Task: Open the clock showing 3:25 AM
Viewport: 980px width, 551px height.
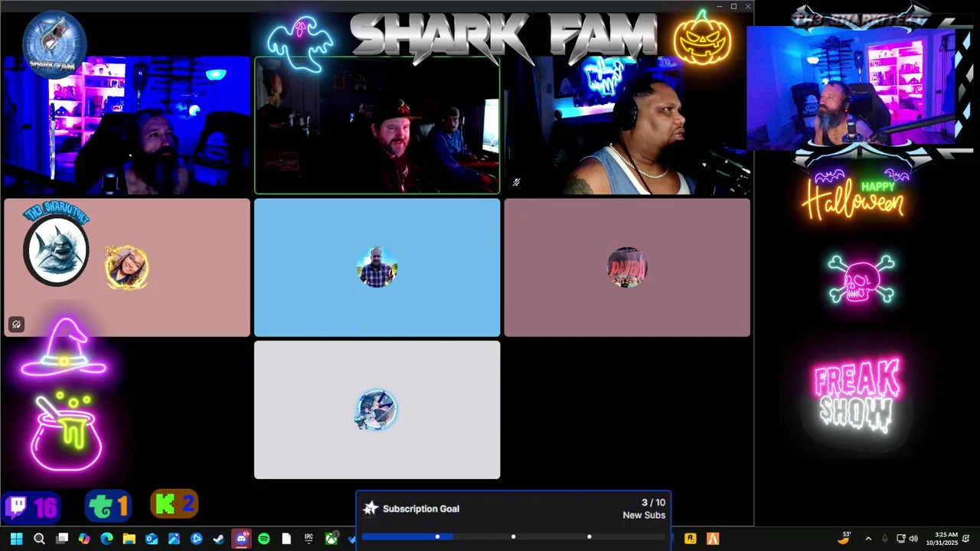Action: (942, 539)
